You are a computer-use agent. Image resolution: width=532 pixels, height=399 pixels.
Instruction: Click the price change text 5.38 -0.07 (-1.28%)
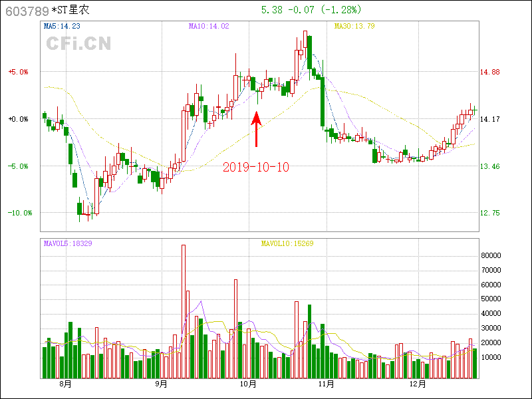[311, 10]
